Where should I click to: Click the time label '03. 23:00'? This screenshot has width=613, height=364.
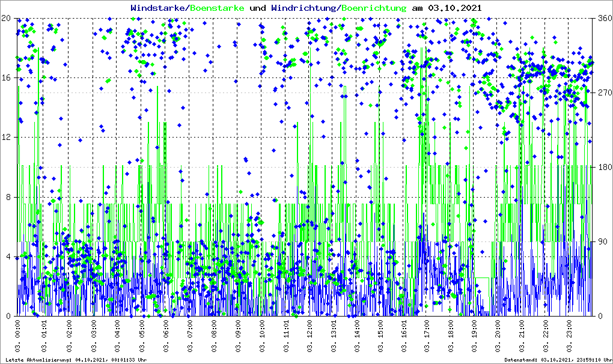(569, 336)
